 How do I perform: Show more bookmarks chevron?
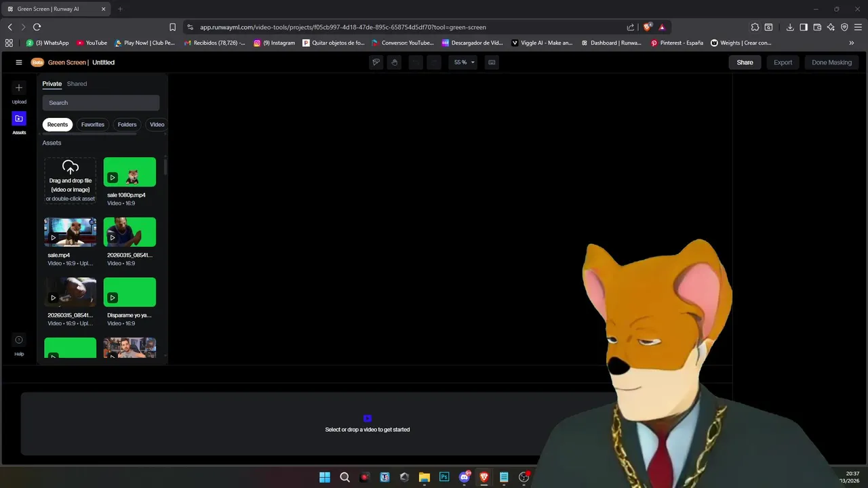click(852, 43)
